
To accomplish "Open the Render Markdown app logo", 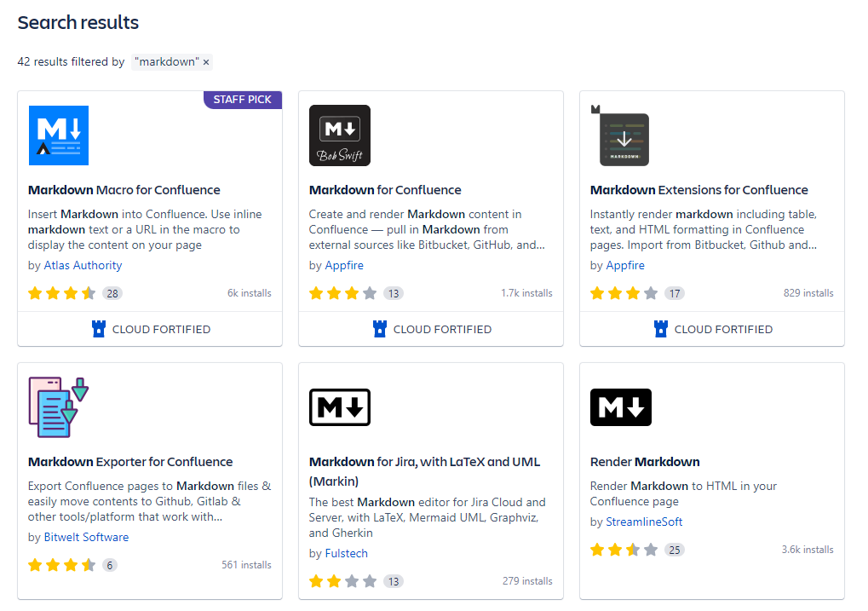I will [621, 407].
